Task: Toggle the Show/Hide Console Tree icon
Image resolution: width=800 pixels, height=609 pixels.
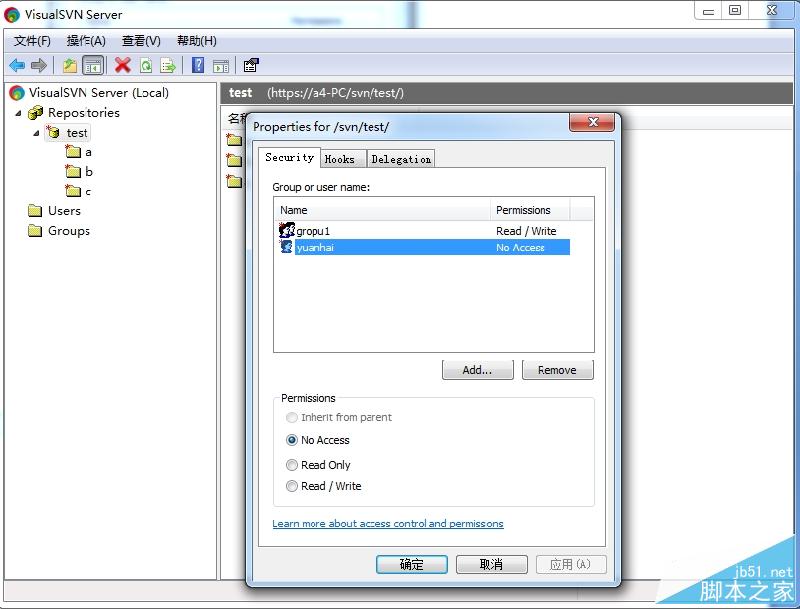Action: [92, 65]
